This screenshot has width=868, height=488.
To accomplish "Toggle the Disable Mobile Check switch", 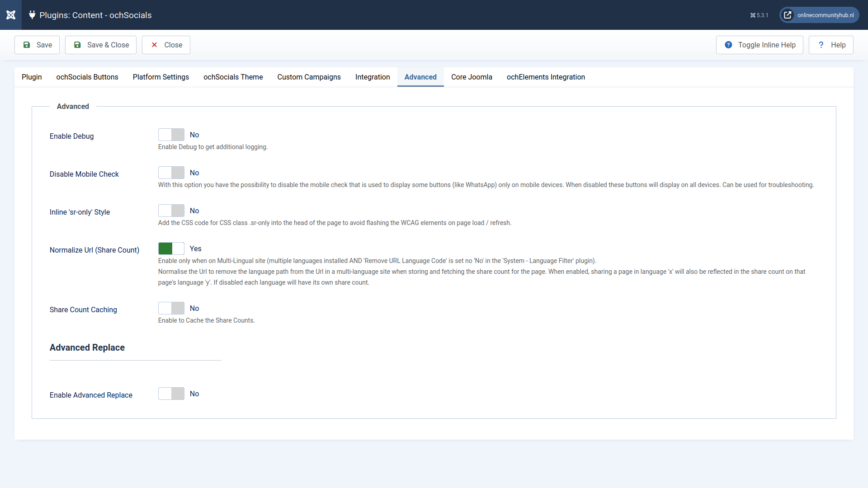I will [171, 173].
